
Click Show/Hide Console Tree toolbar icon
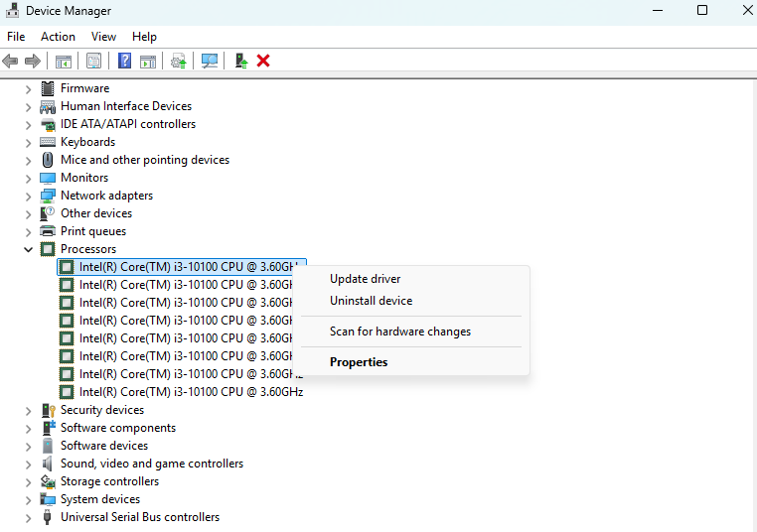tap(64, 62)
